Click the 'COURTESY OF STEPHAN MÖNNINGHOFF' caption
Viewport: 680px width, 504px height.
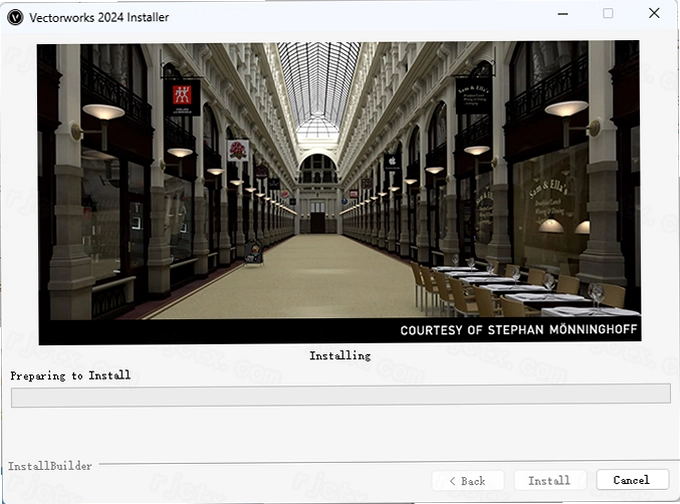pos(519,330)
